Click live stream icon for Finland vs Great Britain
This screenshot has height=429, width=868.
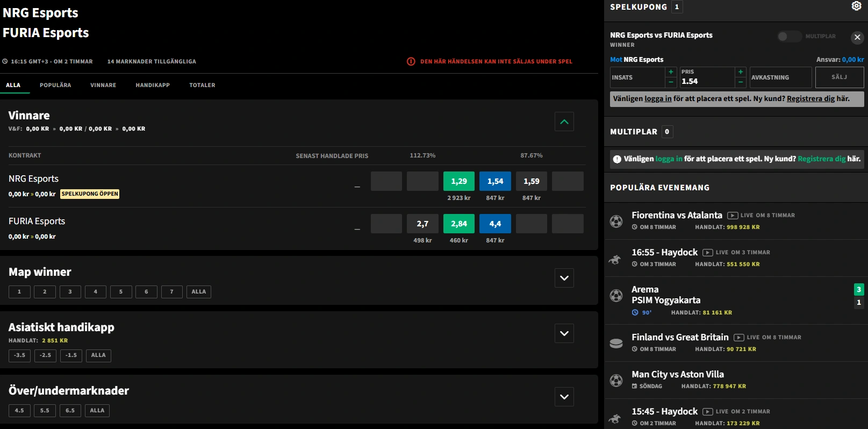(x=739, y=338)
